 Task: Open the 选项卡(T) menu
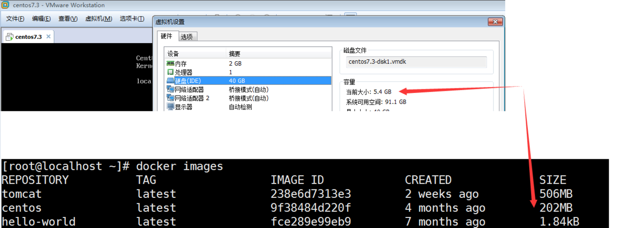click(x=131, y=19)
